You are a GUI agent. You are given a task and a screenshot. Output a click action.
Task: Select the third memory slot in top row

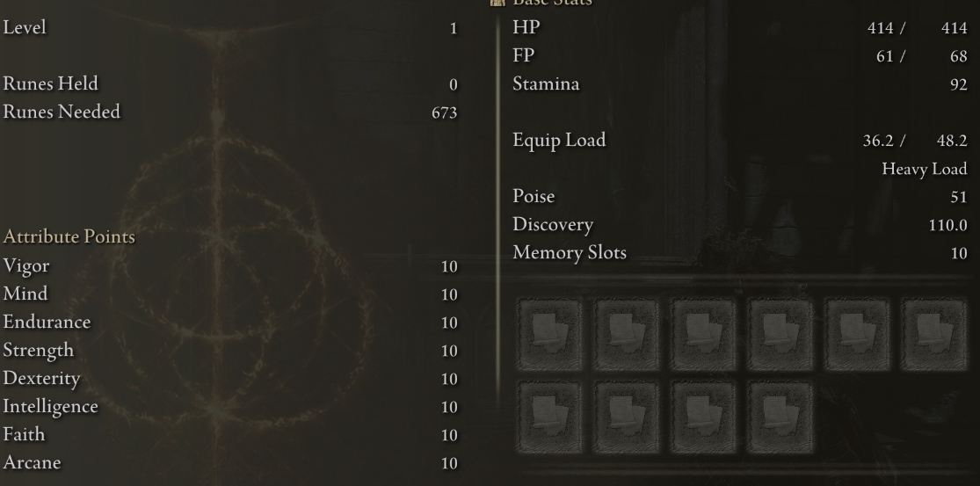point(703,335)
